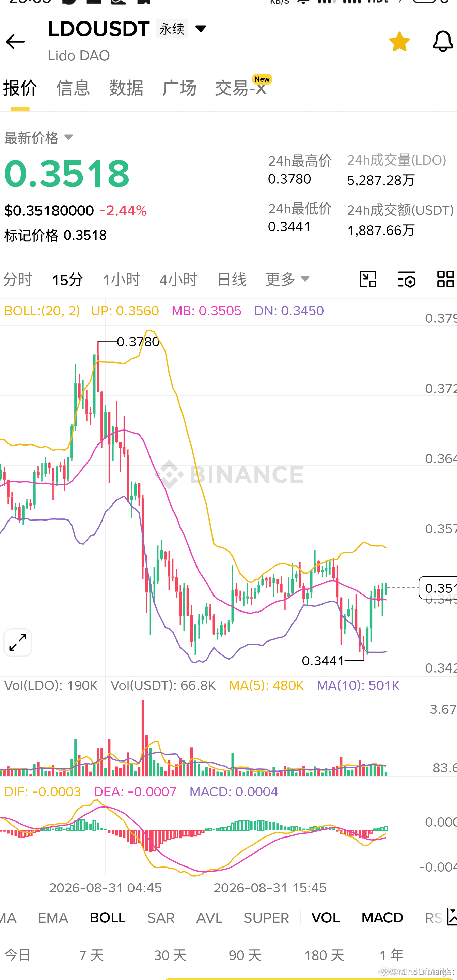This screenshot has width=457, height=980.
Task: Tap the 24h成交额 1,887.66万 value
Action: point(381,230)
